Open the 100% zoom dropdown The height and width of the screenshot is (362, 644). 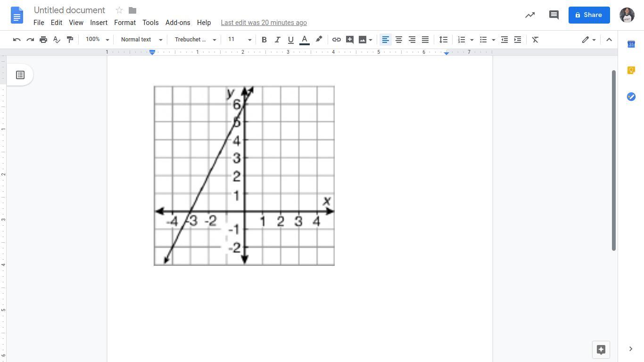click(x=97, y=40)
